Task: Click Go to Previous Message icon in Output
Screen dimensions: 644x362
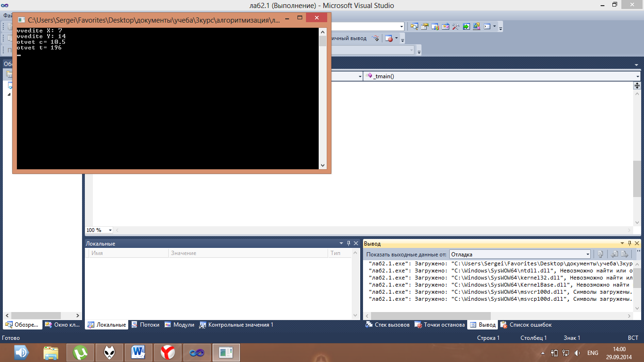Action: [614, 254]
